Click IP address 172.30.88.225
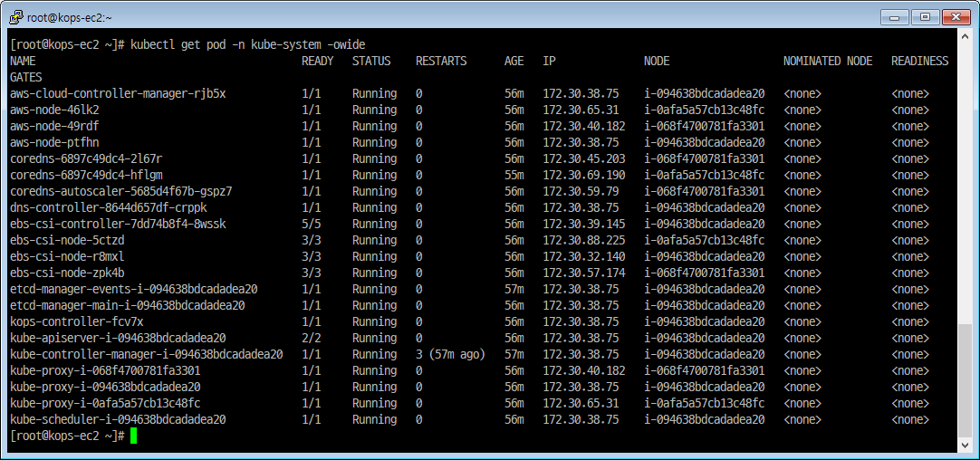This screenshot has width=980, height=460. pyautogui.click(x=584, y=240)
